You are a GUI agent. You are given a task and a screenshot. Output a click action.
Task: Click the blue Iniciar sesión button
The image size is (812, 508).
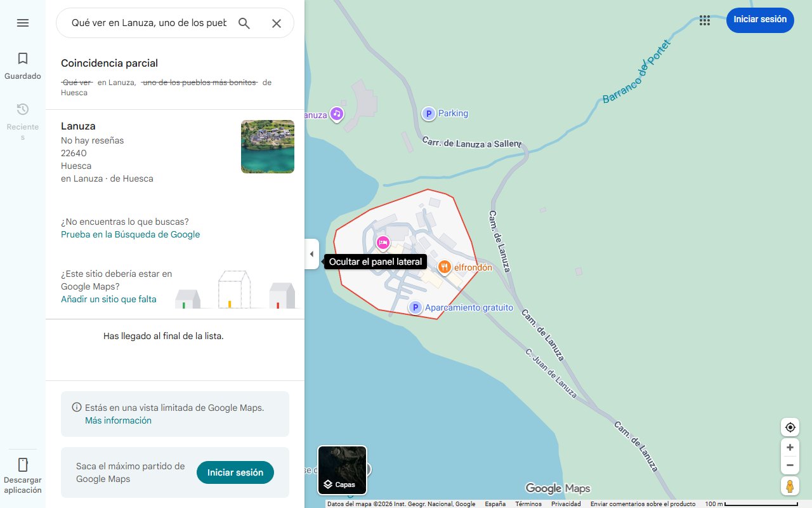click(759, 20)
